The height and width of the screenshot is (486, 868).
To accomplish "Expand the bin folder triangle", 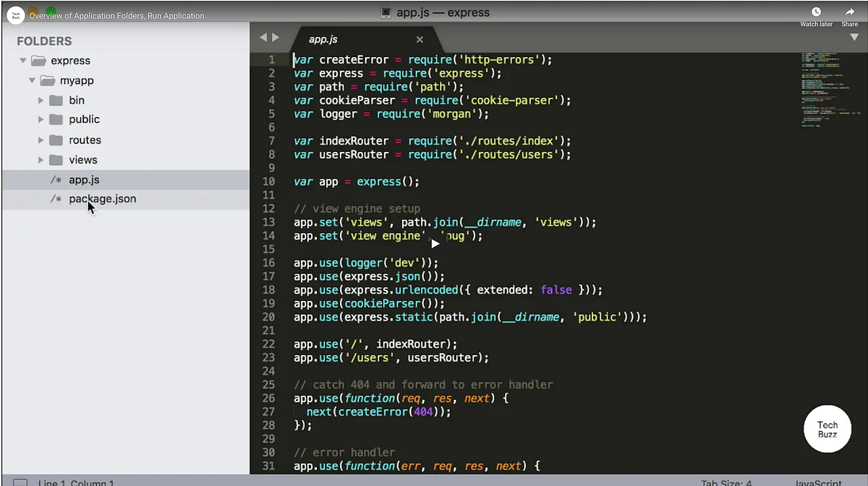I will [x=41, y=101].
